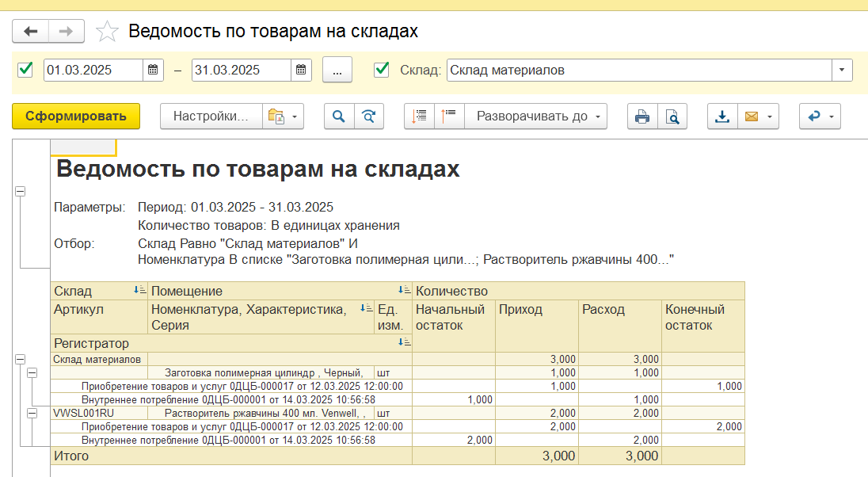Print the report with printer icon
Viewport: 868px width, 477px height.
[x=642, y=116]
